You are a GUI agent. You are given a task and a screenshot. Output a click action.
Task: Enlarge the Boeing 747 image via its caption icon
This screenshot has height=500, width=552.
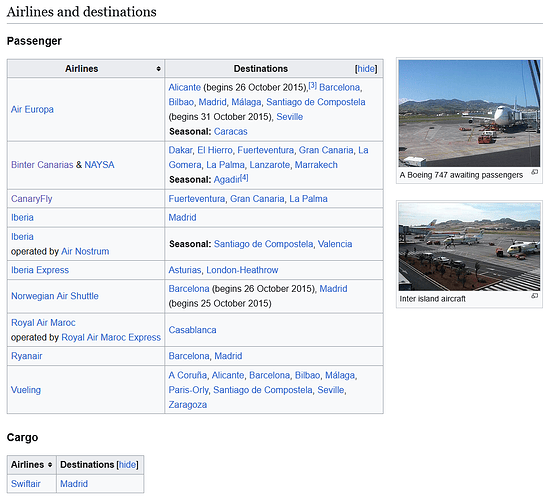[534, 172]
